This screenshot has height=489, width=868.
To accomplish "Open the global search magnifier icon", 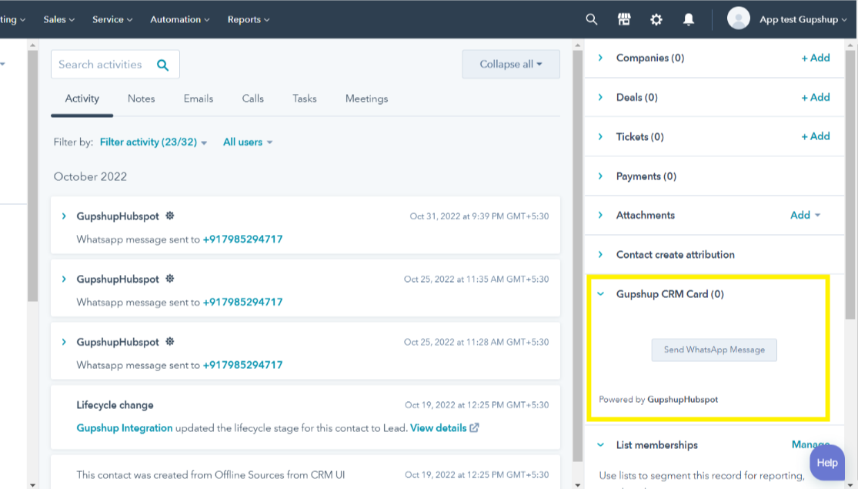I will [591, 18].
